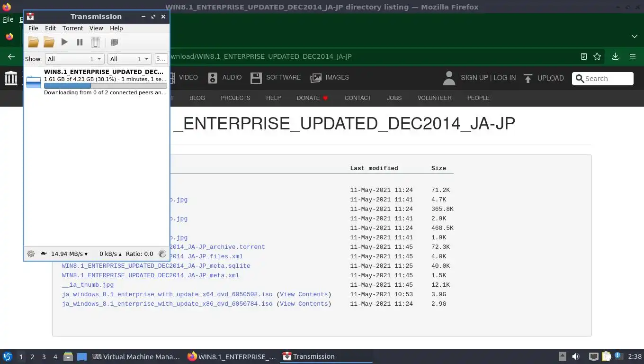Viewport: 644px width, 364px height.
Task: Click the removable media eject tray icon
Action: click(x=562, y=356)
